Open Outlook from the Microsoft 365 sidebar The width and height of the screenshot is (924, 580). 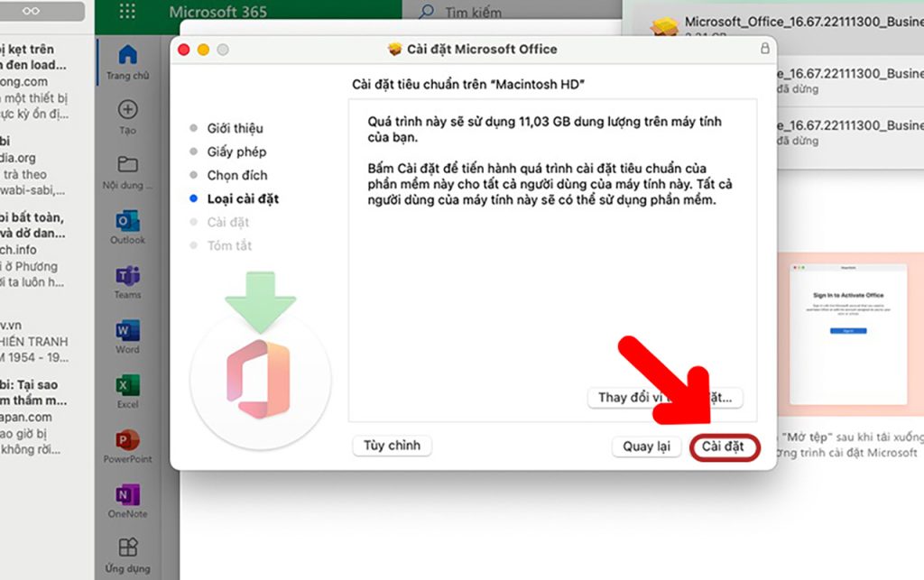pyautogui.click(x=127, y=224)
